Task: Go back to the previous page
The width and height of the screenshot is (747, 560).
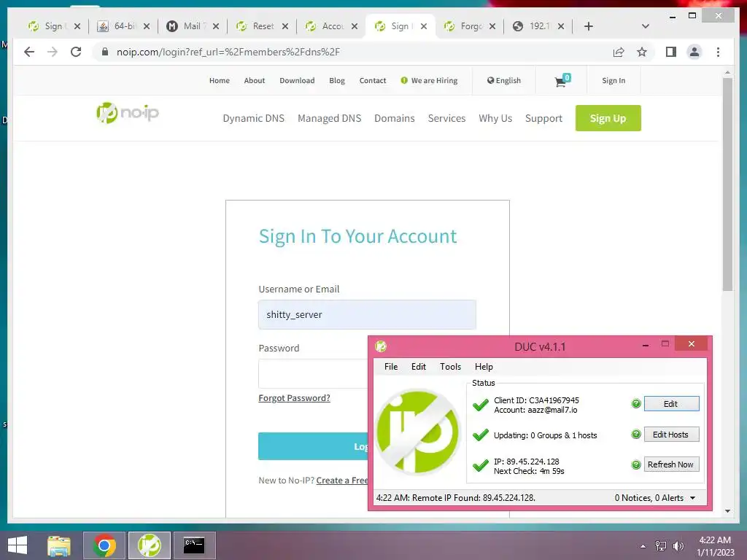Action: click(29, 52)
